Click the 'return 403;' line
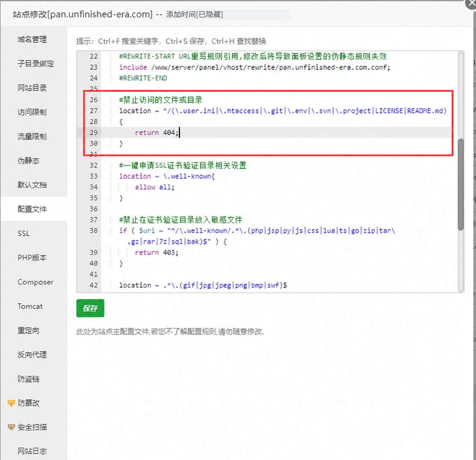The image size is (476, 460). click(x=156, y=253)
